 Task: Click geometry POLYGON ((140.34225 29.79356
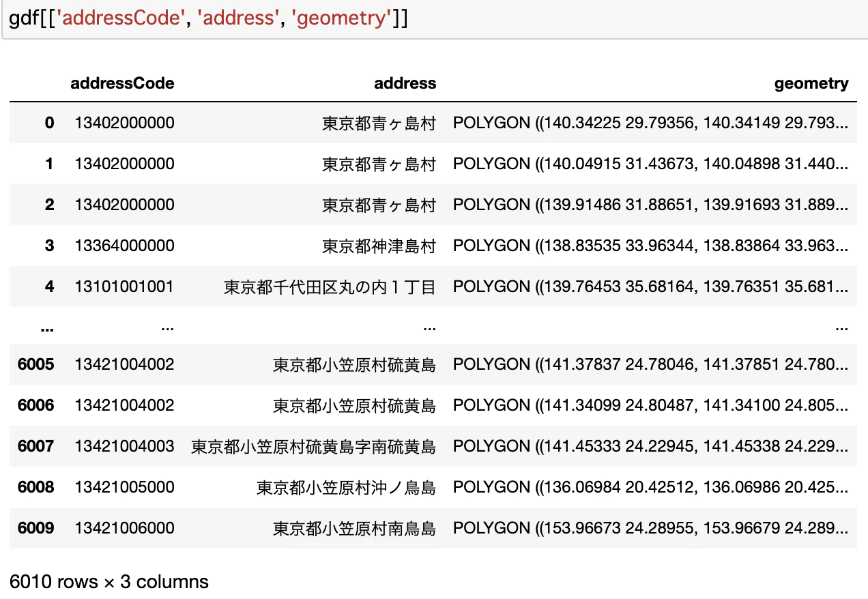click(x=651, y=123)
